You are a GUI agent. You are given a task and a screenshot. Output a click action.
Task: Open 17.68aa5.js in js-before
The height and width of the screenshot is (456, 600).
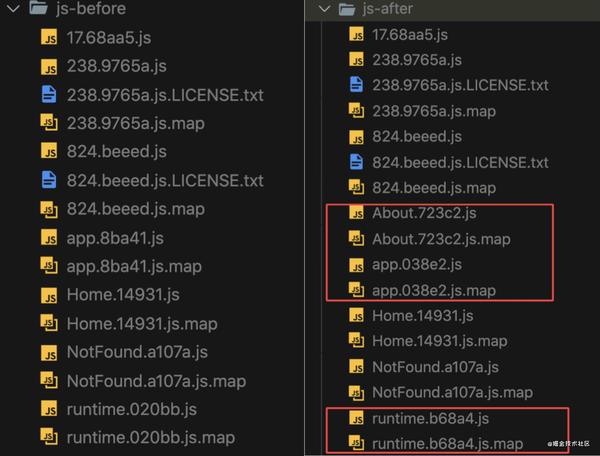point(109,38)
